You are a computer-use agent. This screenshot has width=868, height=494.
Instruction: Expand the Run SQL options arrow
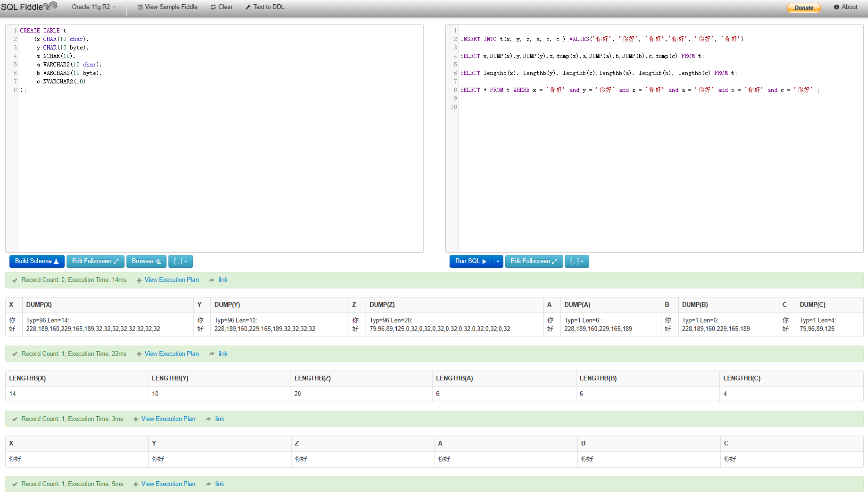point(498,261)
